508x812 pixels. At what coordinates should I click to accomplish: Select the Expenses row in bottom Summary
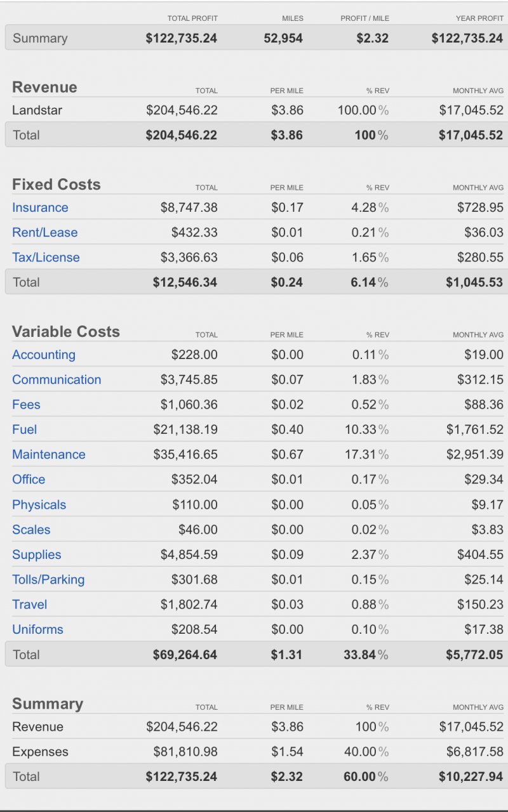[254, 752]
